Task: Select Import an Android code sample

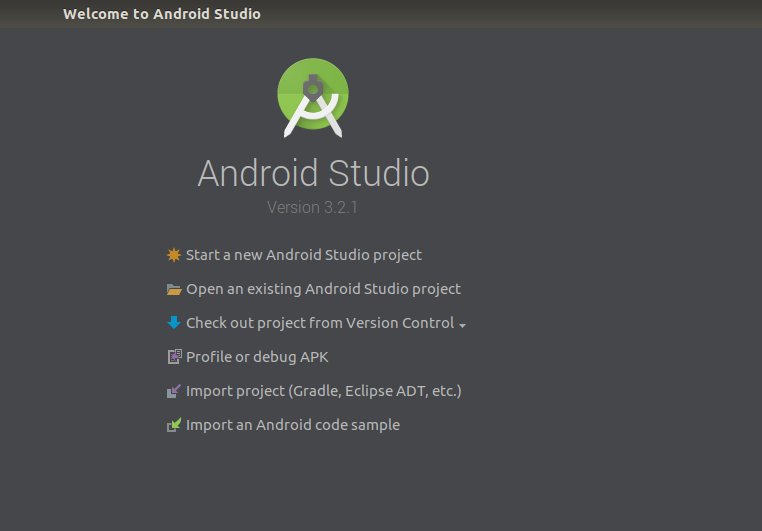Action: [293, 425]
